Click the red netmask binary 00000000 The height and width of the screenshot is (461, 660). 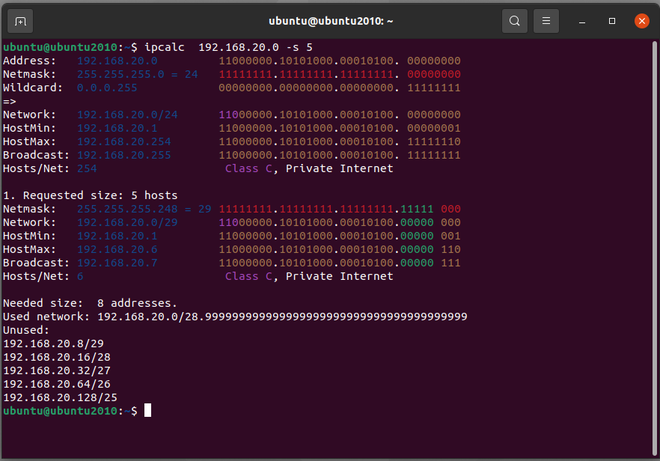434,74
